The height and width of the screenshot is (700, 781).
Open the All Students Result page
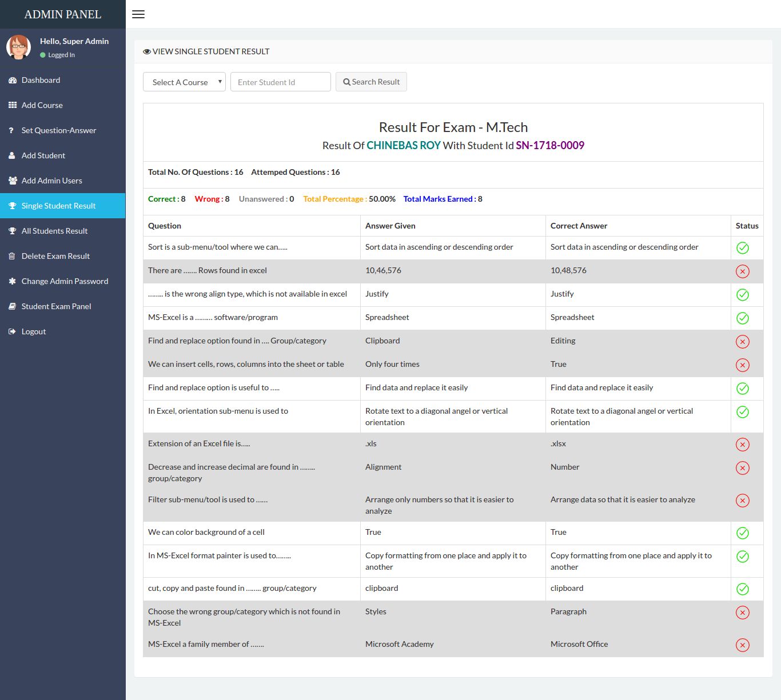pos(54,231)
